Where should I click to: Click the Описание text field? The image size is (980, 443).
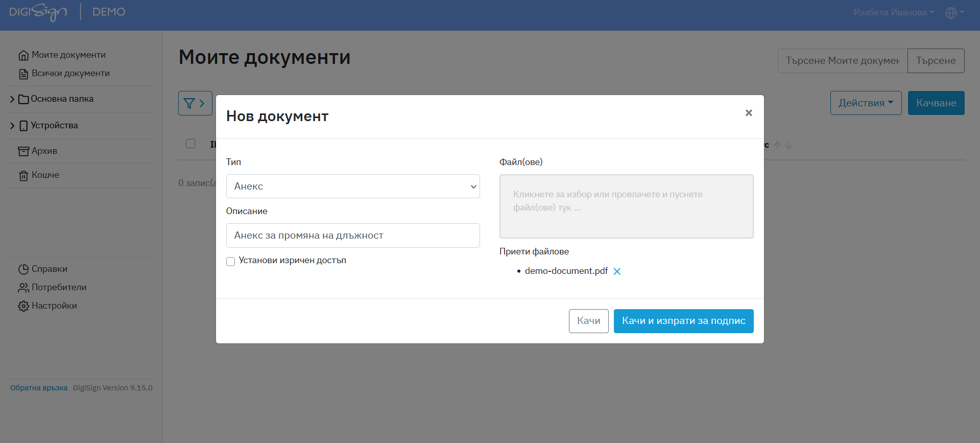(x=352, y=236)
